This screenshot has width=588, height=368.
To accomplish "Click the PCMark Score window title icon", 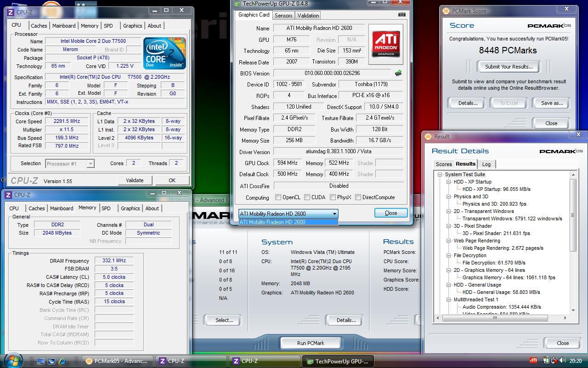I will tap(446, 11).
